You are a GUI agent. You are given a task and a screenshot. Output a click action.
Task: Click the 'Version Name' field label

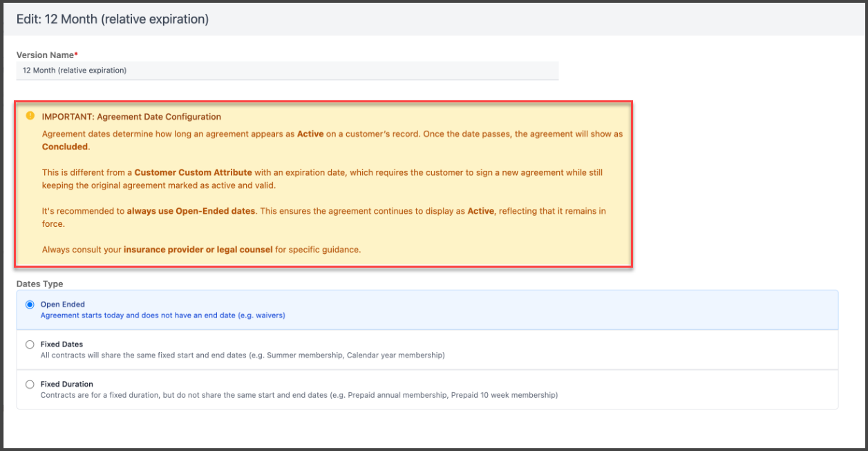(x=44, y=55)
